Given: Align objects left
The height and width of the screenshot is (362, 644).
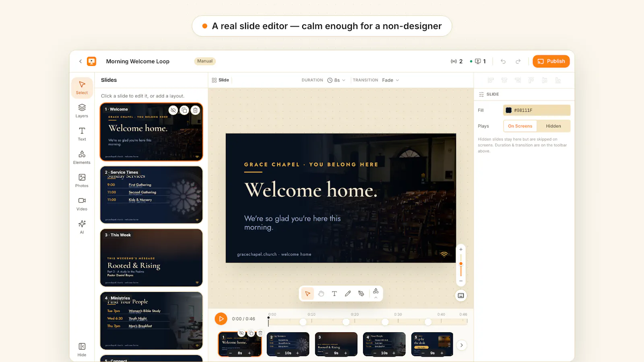Looking at the screenshot, I should pyautogui.click(x=491, y=80).
